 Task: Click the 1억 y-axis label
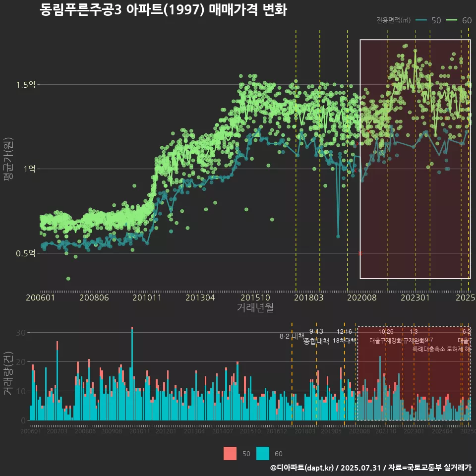(x=30, y=169)
